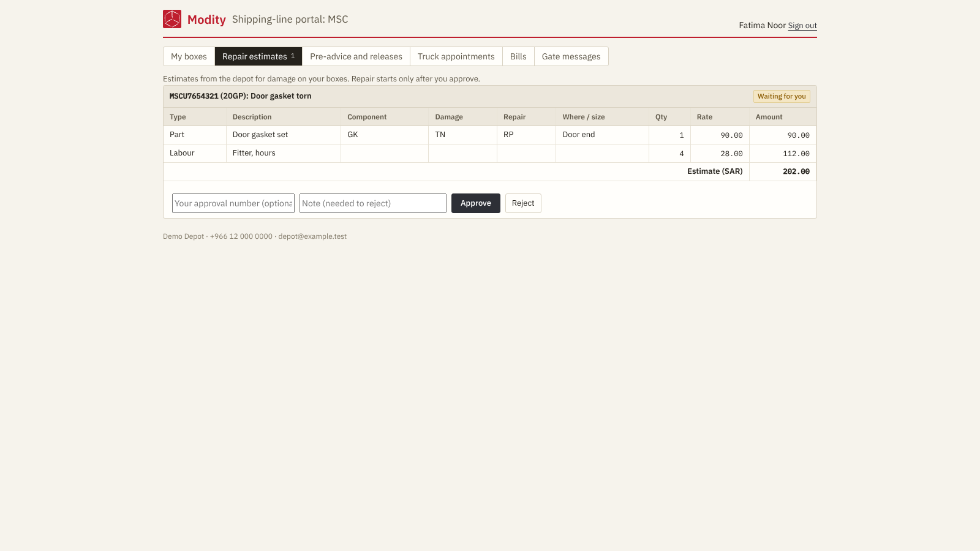
Task: Go to the Bills tab
Action: tap(518, 56)
